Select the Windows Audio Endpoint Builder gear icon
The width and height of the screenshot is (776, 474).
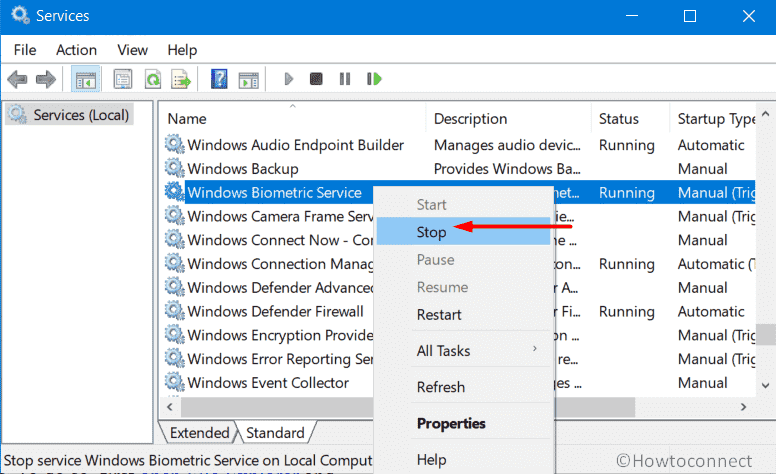pos(175,144)
